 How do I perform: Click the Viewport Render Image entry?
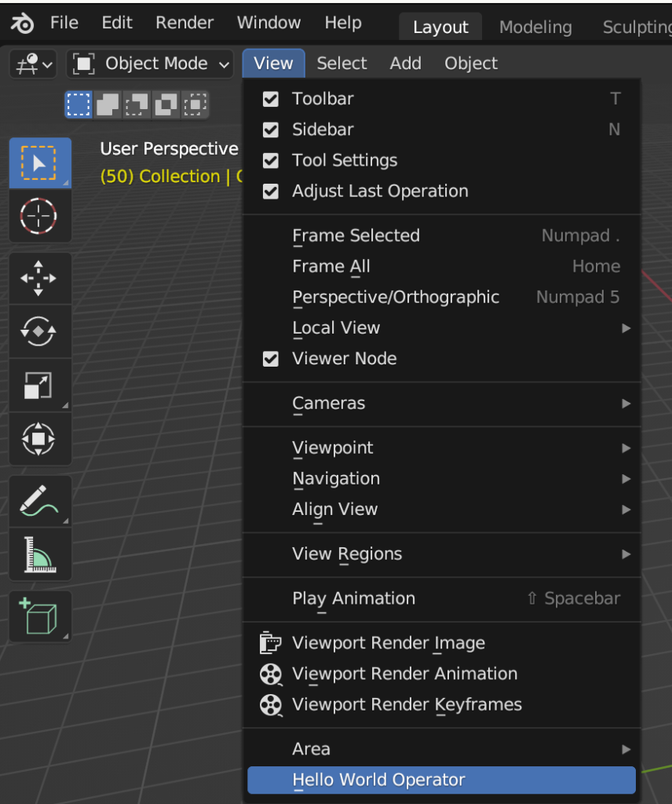pos(388,642)
